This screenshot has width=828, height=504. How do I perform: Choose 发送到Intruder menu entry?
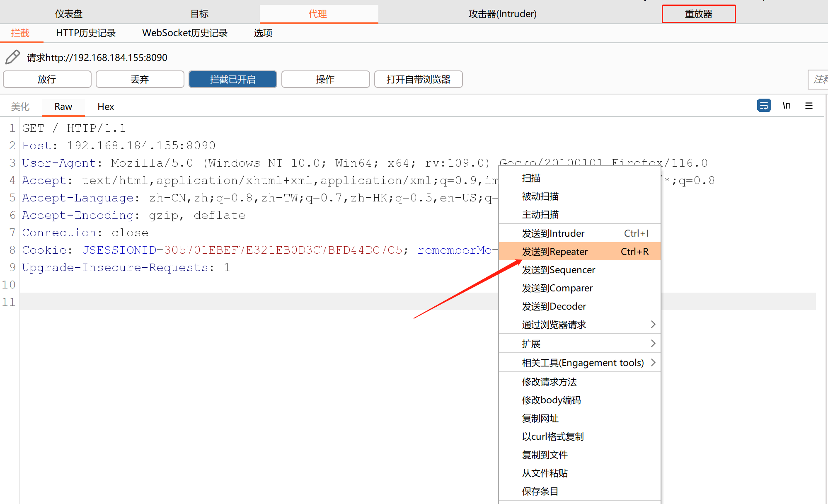[x=553, y=233]
